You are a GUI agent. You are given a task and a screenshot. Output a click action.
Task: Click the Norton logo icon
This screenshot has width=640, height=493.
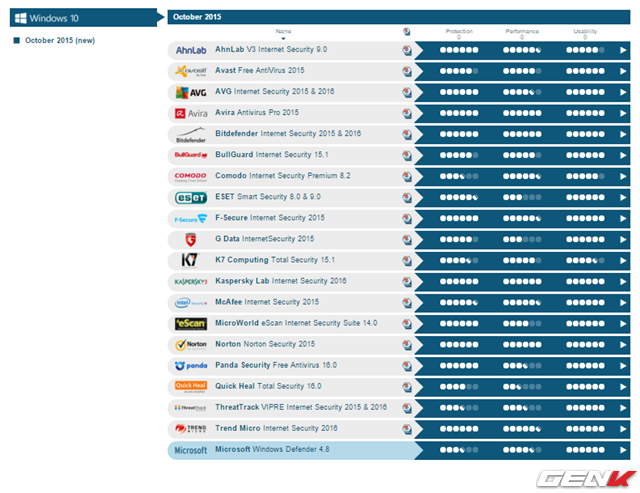(x=190, y=344)
